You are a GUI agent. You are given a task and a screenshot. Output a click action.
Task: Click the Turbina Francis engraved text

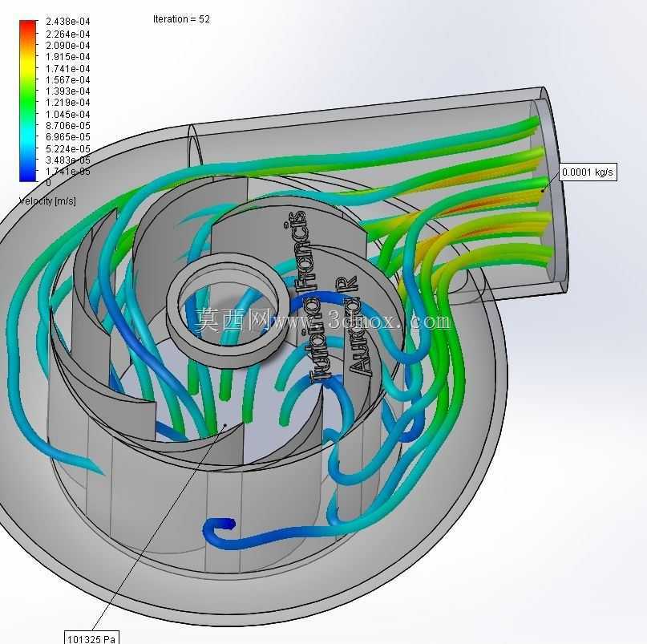(x=307, y=297)
